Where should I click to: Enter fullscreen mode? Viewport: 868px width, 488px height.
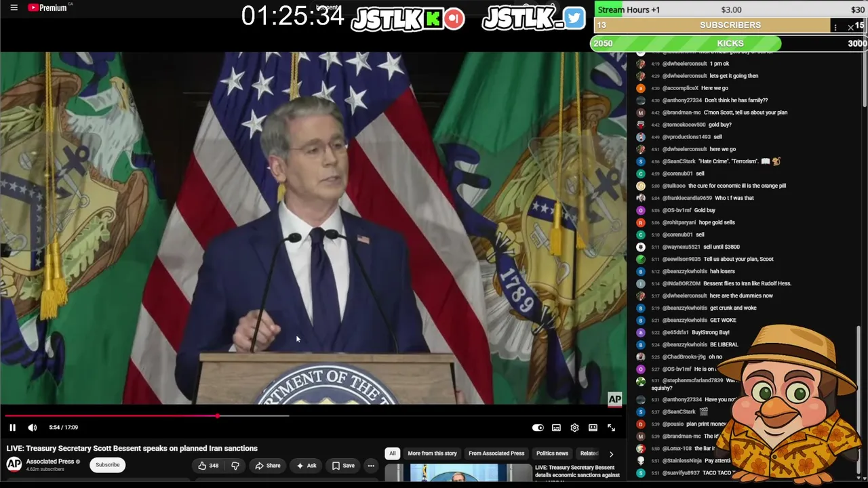[611, 428]
